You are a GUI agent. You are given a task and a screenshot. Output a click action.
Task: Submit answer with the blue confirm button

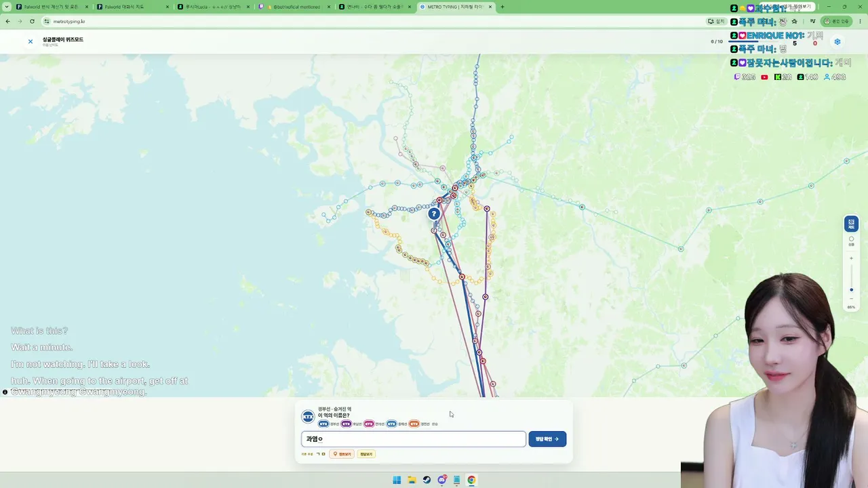(547, 439)
